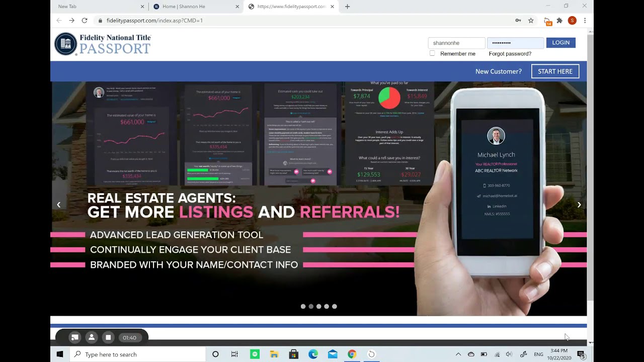Click the person icon in the recorder bar

(x=91, y=337)
